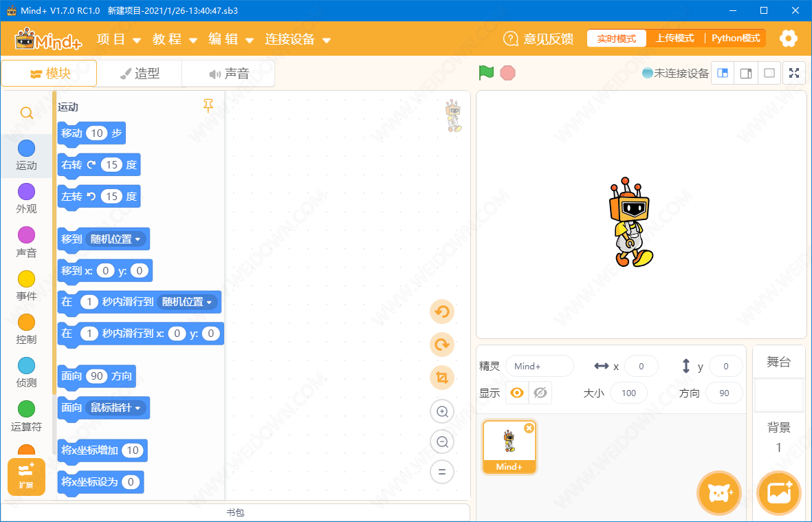Reset workspace zoom with equals icon
The height and width of the screenshot is (522, 812).
(x=441, y=472)
